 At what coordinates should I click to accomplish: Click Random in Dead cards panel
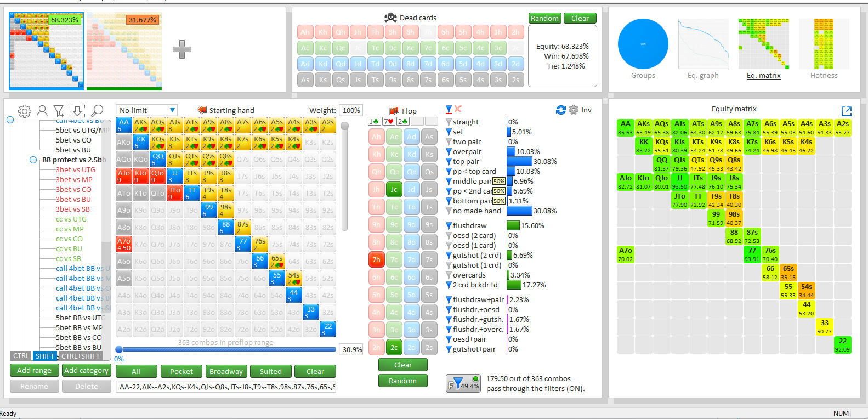[544, 18]
